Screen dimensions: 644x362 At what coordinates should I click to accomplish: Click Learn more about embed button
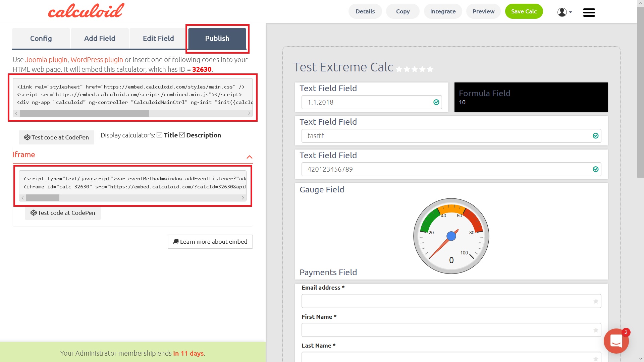pyautogui.click(x=210, y=242)
